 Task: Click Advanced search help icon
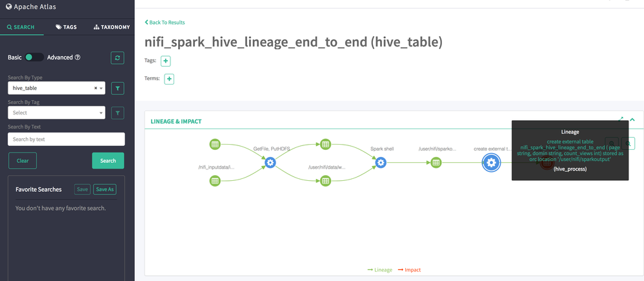click(77, 57)
